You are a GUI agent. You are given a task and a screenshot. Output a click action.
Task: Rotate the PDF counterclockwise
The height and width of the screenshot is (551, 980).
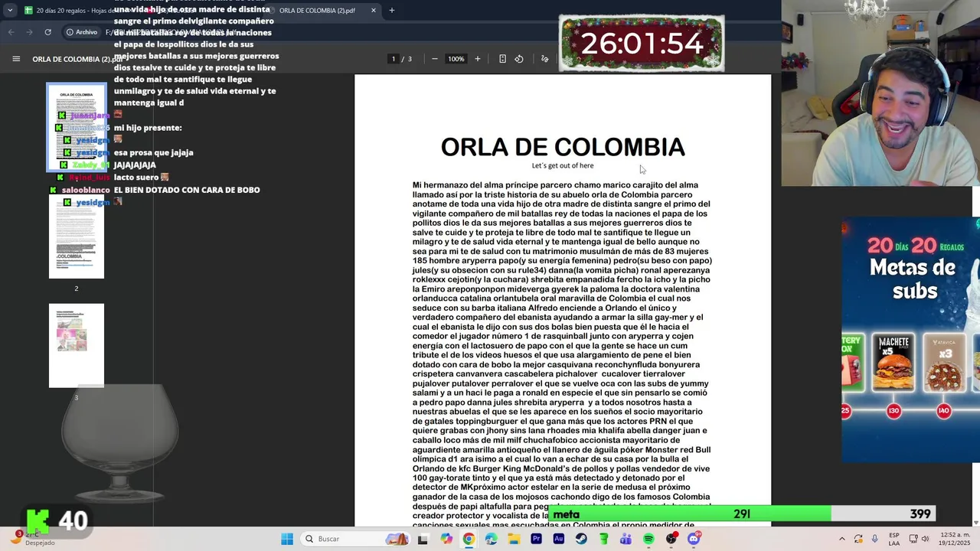[519, 59]
